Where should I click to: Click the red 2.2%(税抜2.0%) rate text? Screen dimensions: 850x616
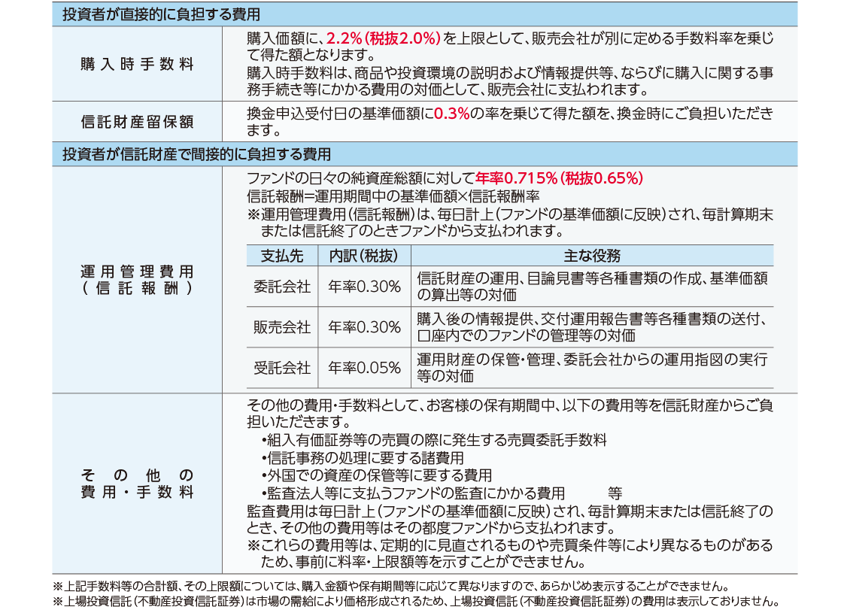383,38
